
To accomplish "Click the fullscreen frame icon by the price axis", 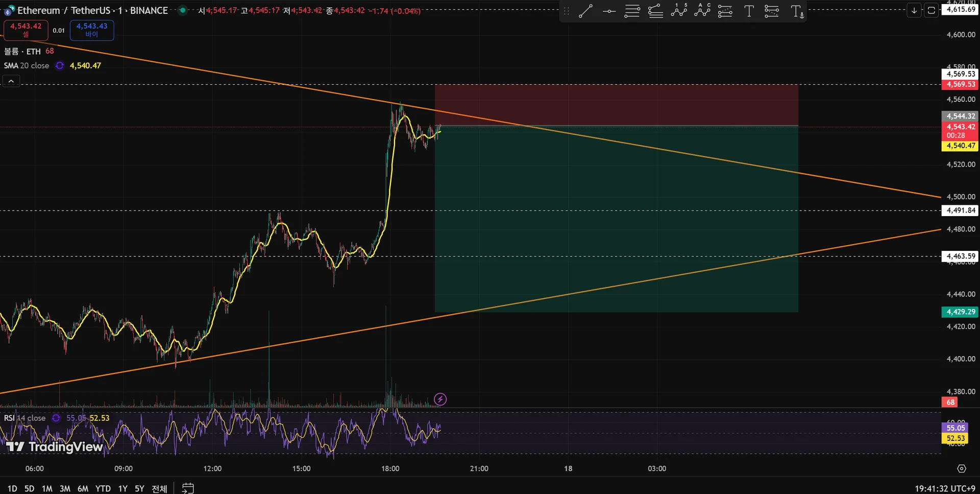I will coord(932,10).
